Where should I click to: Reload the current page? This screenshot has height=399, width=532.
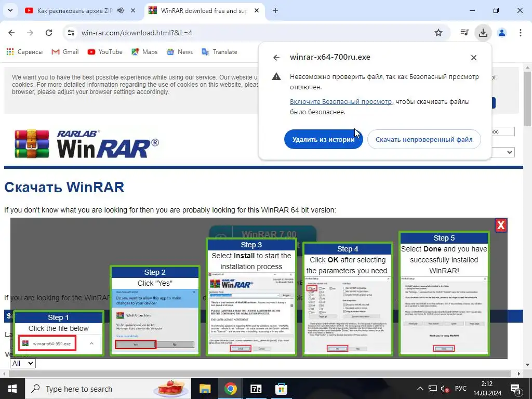[x=49, y=33]
